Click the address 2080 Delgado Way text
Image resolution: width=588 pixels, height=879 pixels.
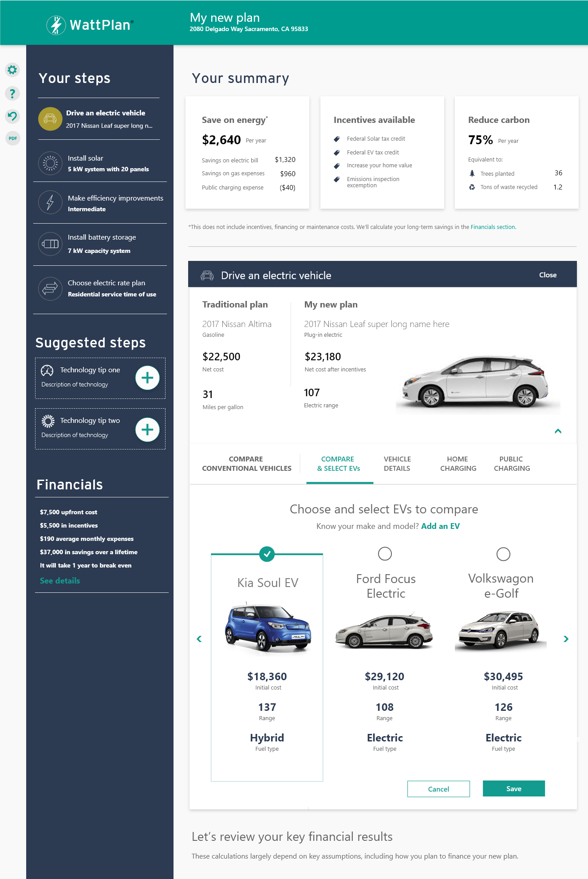point(249,29)
